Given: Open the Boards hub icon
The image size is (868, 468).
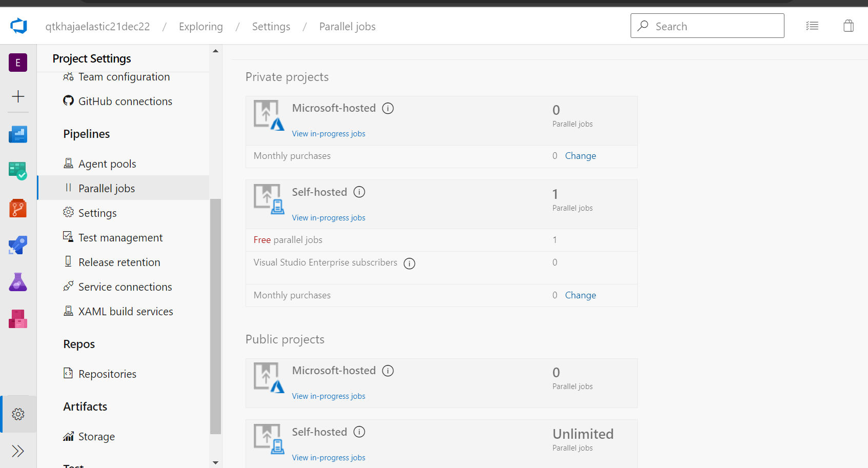Looking at the screenshot, I should (18, 171).
